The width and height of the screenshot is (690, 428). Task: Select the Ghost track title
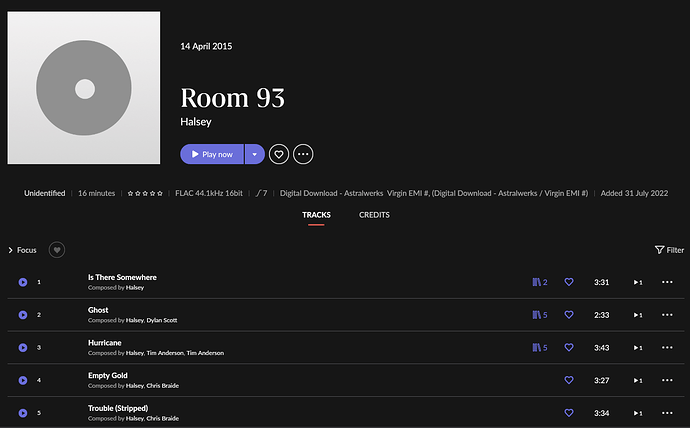coord(98,310)
